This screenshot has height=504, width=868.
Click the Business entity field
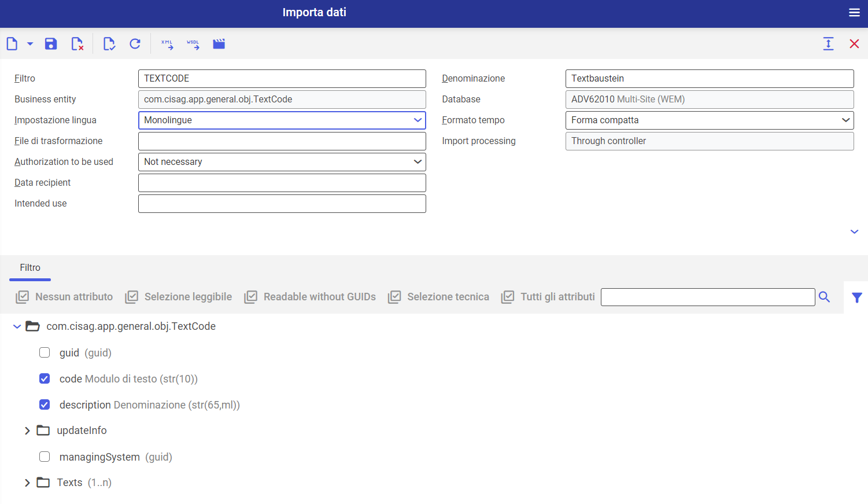click(282, 100)
